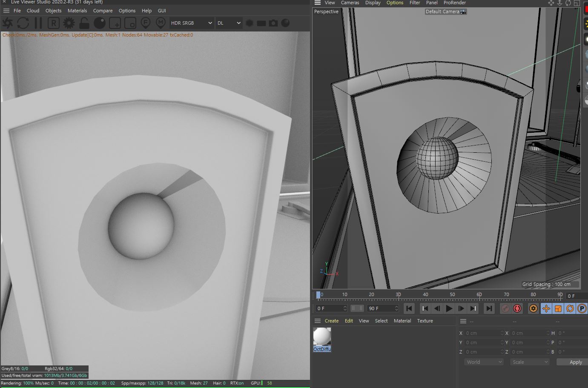
Task: Click the dark sphere icon at toolbar end
Action: 285,23
